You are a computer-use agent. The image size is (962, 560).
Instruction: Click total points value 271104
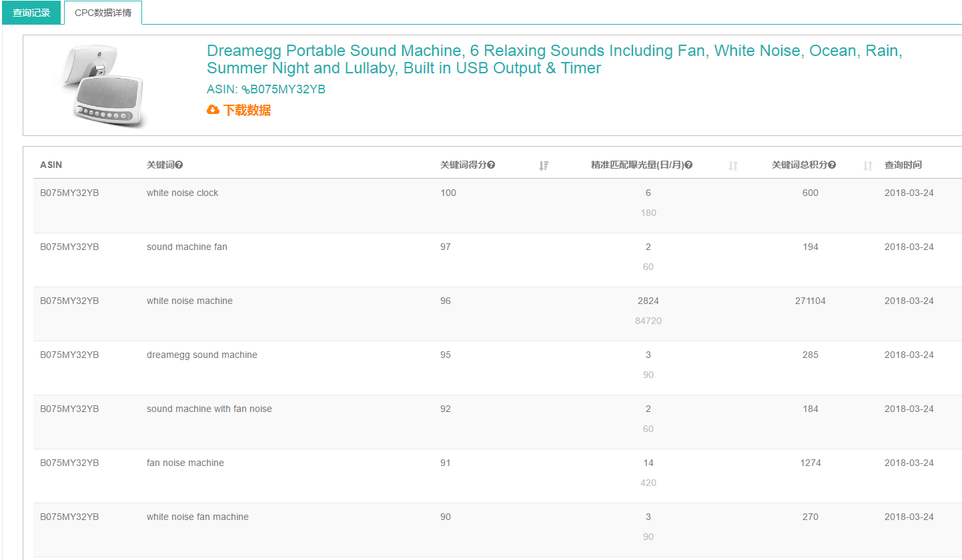point(811,301)
